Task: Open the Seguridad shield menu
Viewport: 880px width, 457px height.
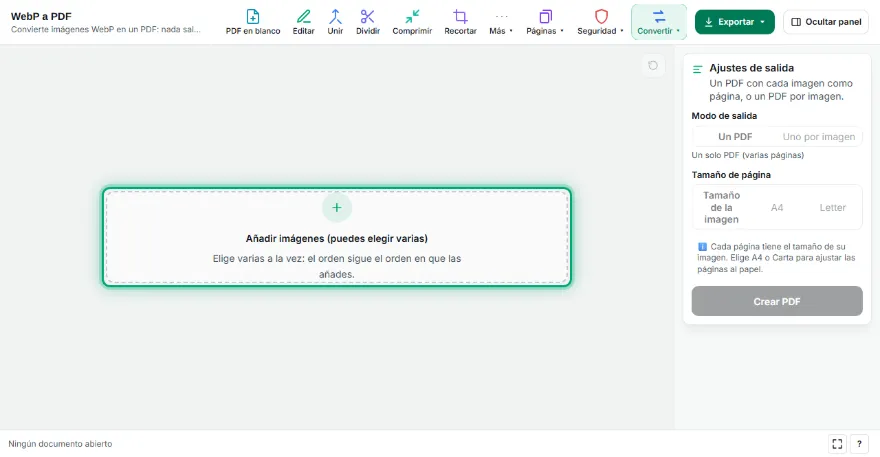Action: [601, 22]
